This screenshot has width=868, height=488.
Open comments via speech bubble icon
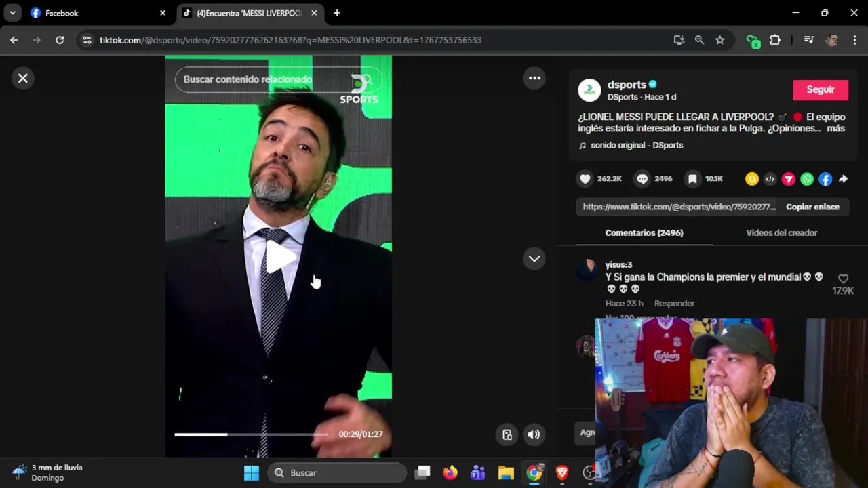(x=642, y=179)
